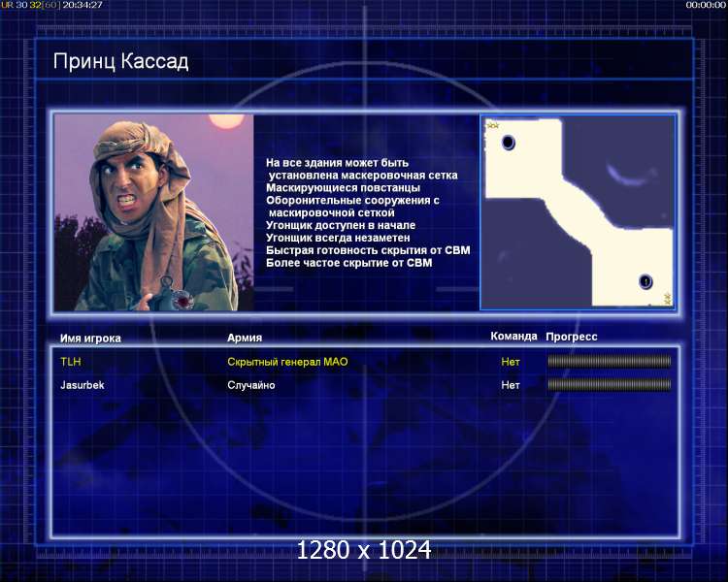Click the Prince Kassad general portrait
The width and height of the screenshot is (728, 582).
click(x=153, y=212)
